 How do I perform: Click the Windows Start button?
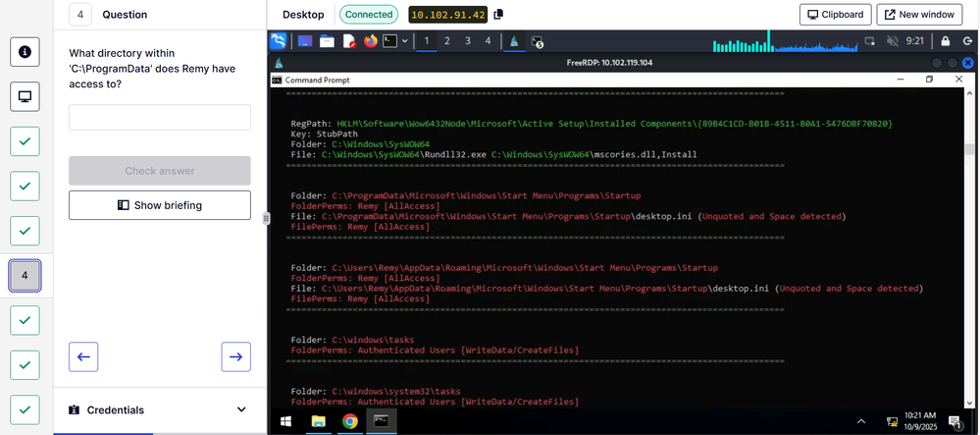pyautogui.click(x=286, y=421)
